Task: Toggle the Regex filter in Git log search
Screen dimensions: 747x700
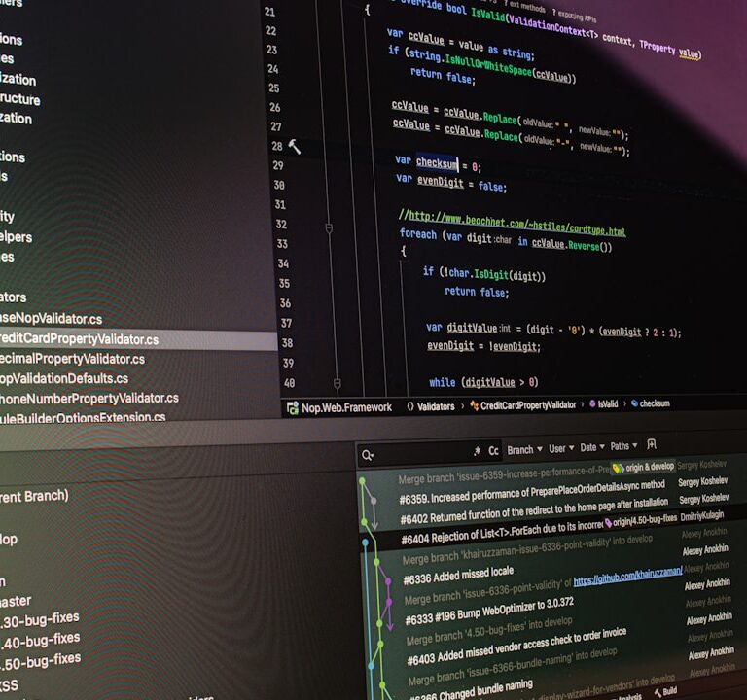Action: pyautogui.click(x=477, y=450)
